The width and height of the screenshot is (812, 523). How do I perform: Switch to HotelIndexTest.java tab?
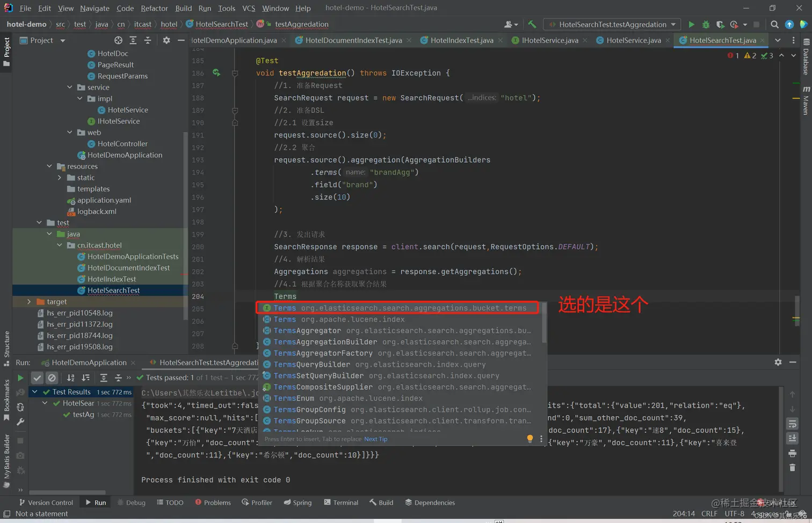pyautogui.click(x=461, y=40)
